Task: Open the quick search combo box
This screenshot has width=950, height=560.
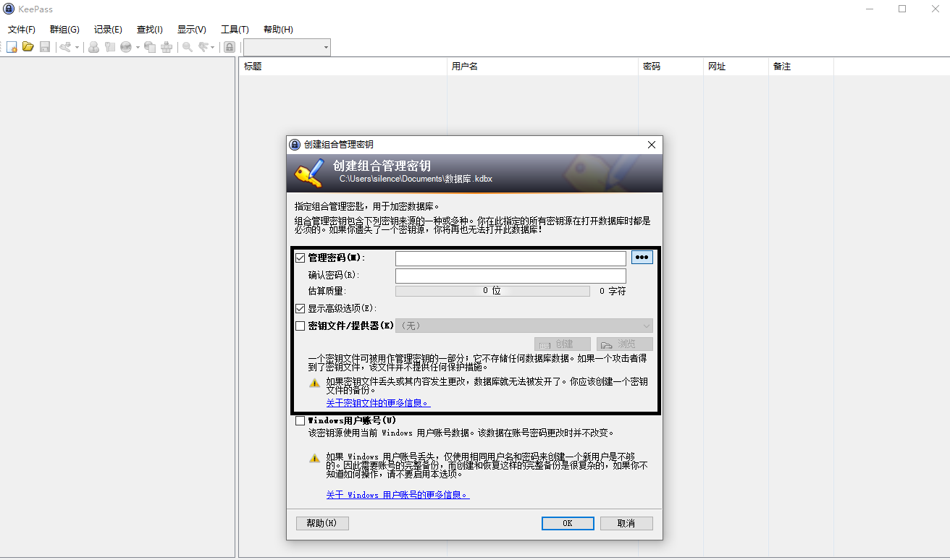Action: click(x=287, y=47)
